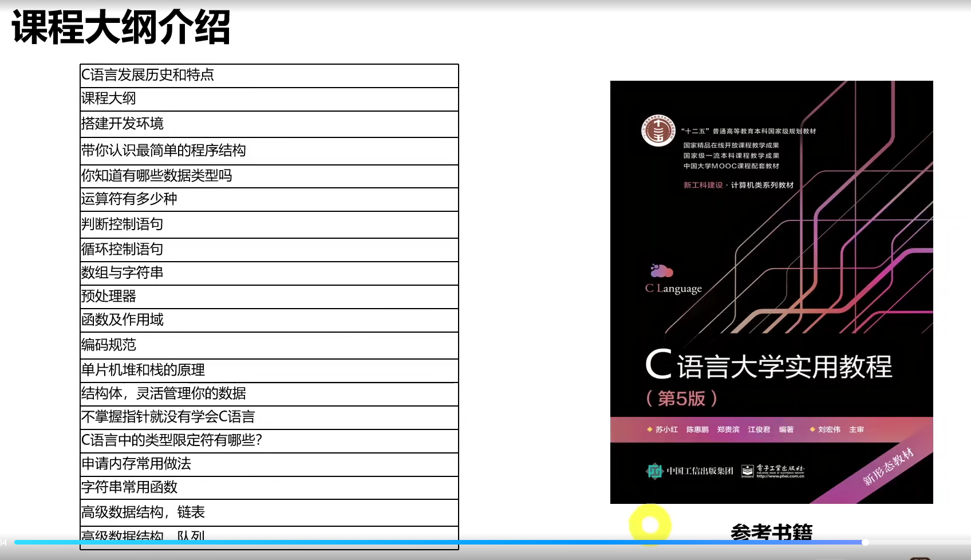The height and width of the screenshot is (560, 971).
Task: Select the row '搭建开发环境'
Action: [269, 124]
